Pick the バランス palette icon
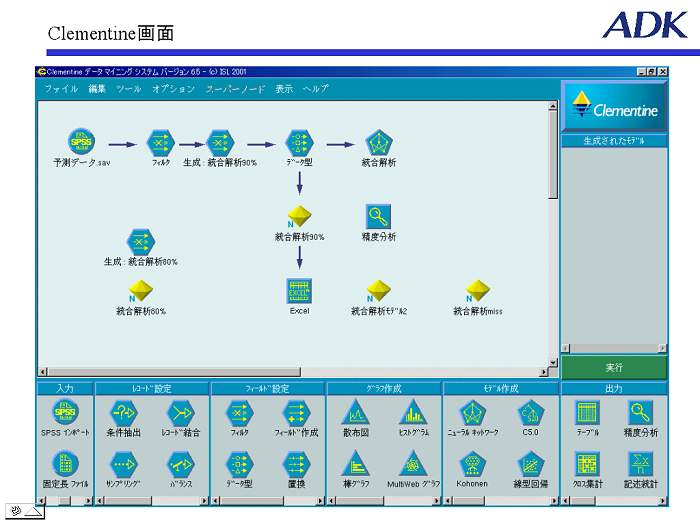The width and height of the screenshot is (700, 525). 181,465
